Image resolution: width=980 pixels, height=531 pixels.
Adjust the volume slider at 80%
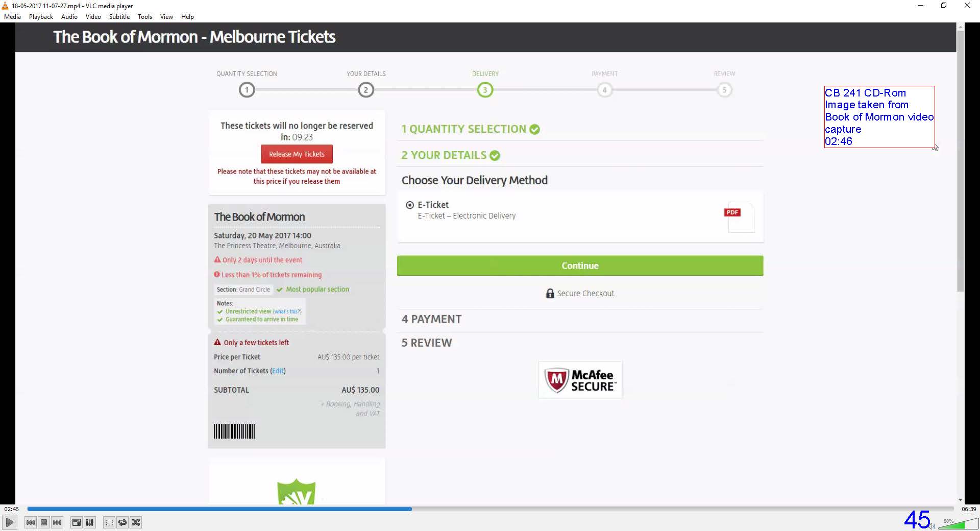[958, 524]
